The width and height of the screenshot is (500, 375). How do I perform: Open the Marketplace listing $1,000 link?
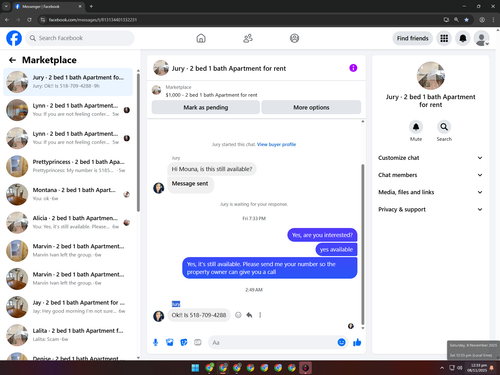click(211, 95)
